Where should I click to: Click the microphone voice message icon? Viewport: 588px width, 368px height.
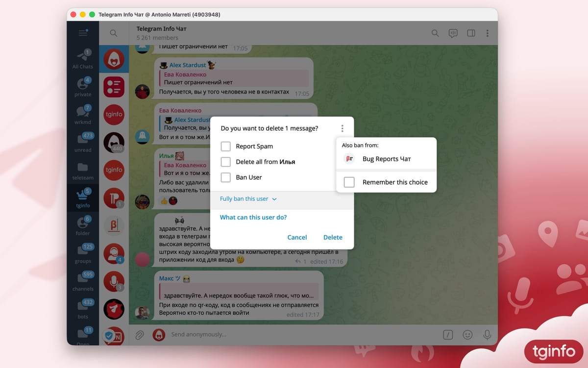tap(487, 335)
